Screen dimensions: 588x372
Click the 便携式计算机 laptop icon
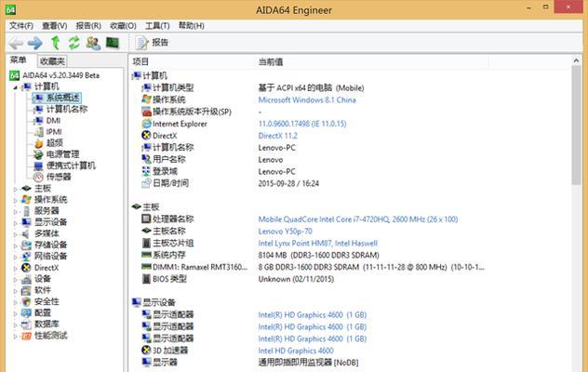(38, 166)
